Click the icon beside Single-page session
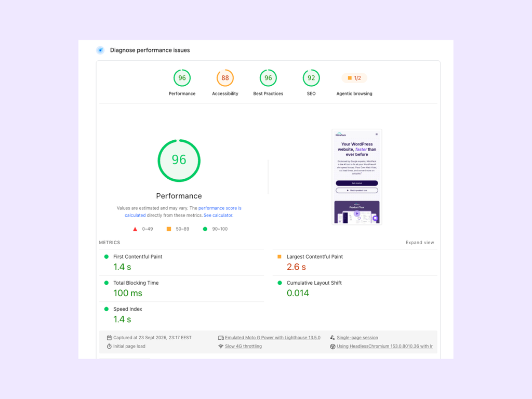Image resolution: width=532 pixels, height=399 pixels. pyautogui.click(x=332, y=338)
